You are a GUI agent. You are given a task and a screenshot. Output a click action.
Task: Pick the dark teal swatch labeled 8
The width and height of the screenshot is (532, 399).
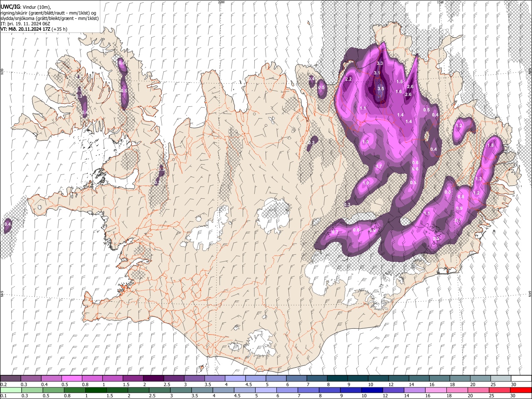click(x=337, y=379)
